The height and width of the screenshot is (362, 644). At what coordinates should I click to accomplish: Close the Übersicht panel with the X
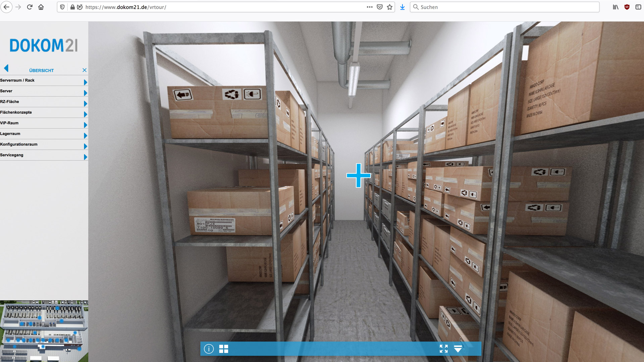pos(85,70)
